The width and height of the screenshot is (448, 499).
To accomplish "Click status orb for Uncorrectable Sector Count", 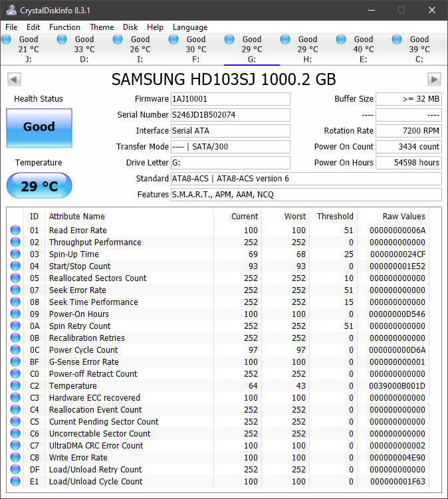I will coord(15,433).
